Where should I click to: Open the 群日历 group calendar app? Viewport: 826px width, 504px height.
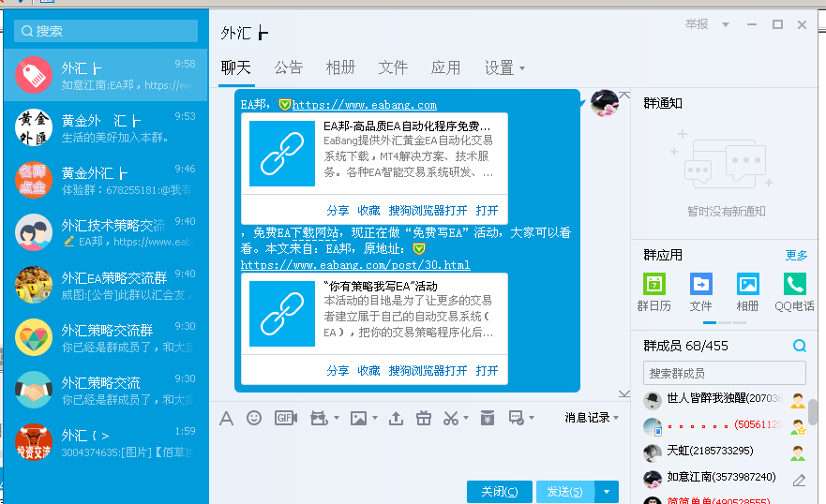654,292
